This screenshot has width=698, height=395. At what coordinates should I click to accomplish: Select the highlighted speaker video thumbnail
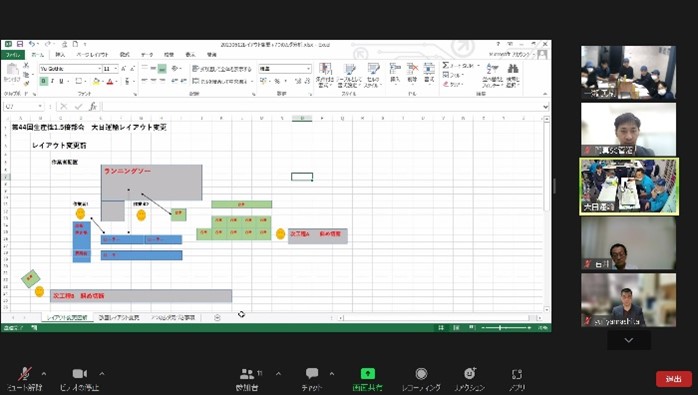[629, 187]
